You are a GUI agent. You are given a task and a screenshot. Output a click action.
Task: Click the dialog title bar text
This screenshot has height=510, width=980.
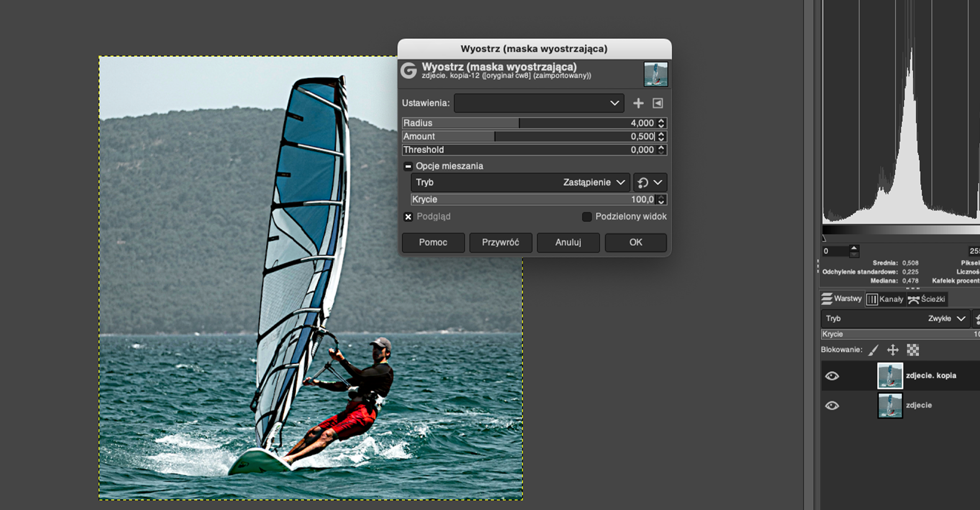coord(534,49)
